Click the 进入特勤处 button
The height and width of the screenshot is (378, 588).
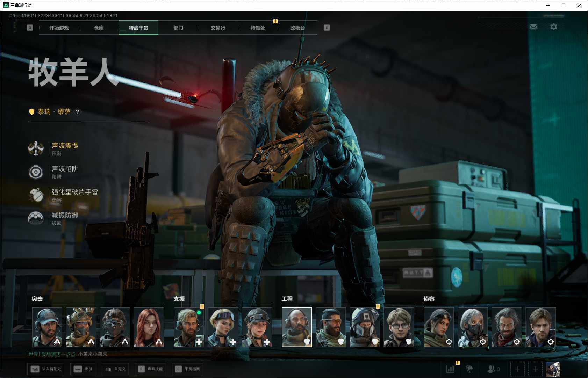point(46,369)
